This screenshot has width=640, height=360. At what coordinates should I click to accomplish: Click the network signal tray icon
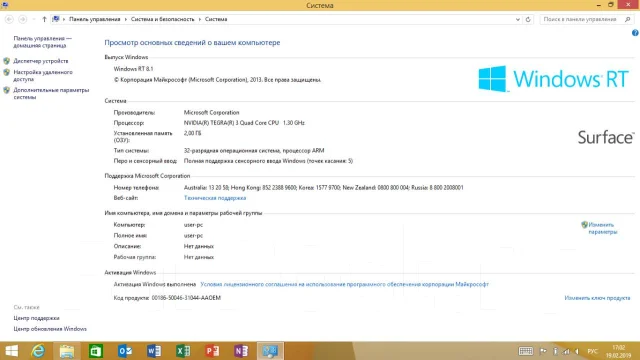pyautogui.click(x=566, y=351)
